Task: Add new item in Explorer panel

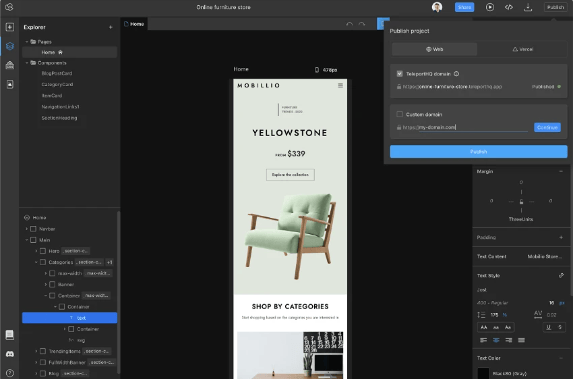Action: pyautogui.click(x=111, y=27)
